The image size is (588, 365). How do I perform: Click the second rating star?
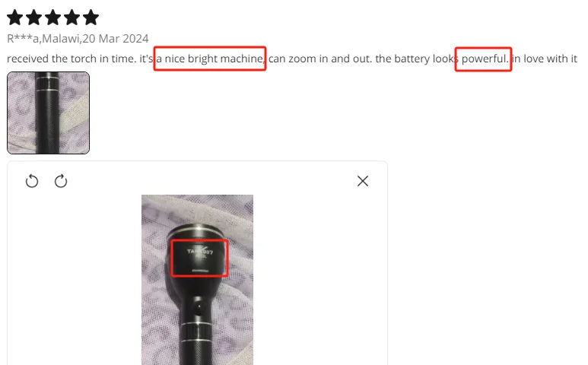34,17
